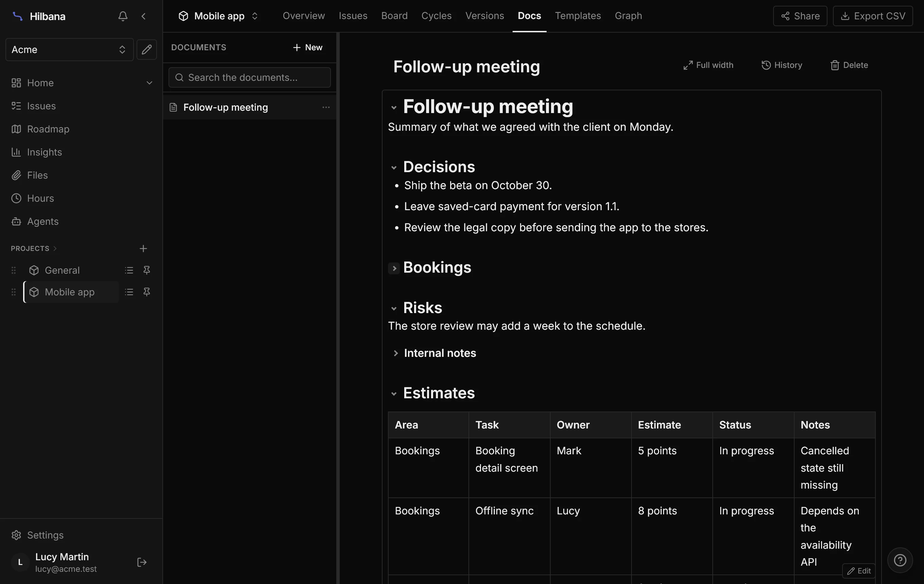924x584 pixels.
Task: Toggle Full width for the document
Action: click(x=708, y=65)
